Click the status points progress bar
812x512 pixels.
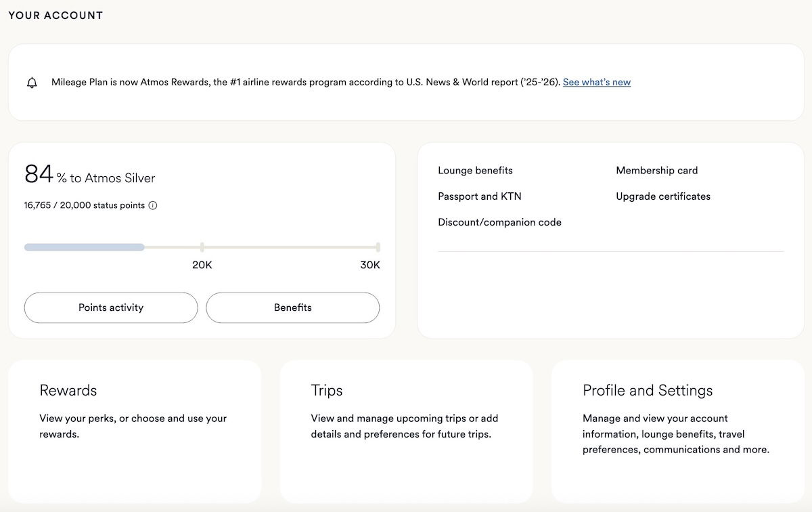(201, 247)
